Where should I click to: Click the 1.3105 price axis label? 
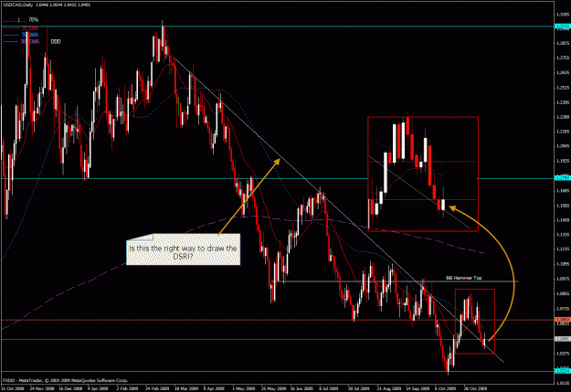pyautogui.click(x=562, y=15)
